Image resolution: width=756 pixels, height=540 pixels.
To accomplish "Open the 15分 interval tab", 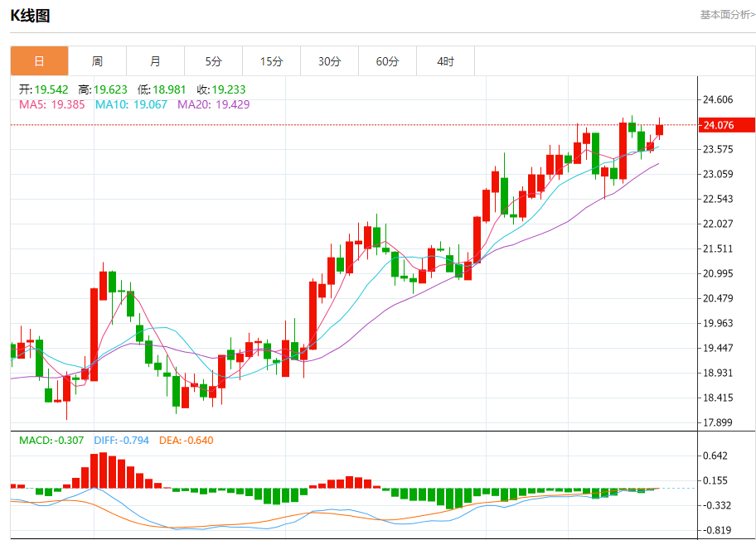I will coord(271,61).
